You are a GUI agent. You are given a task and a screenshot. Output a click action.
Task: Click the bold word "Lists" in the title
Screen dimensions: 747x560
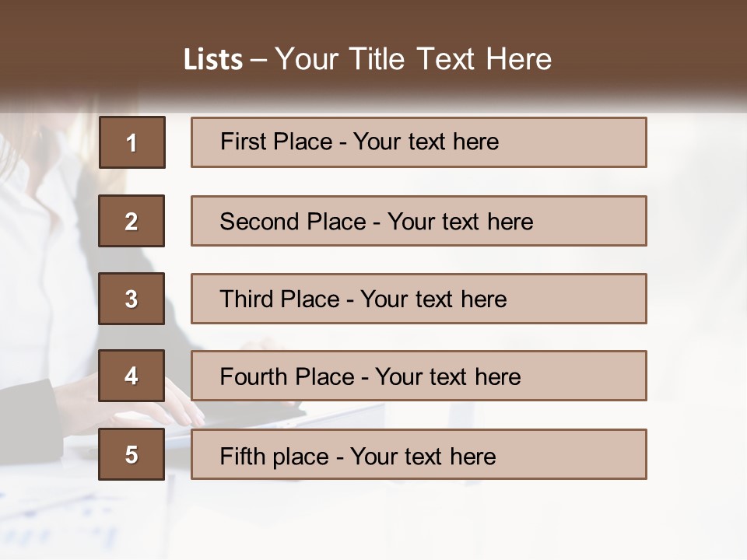[x=213, y=60]
